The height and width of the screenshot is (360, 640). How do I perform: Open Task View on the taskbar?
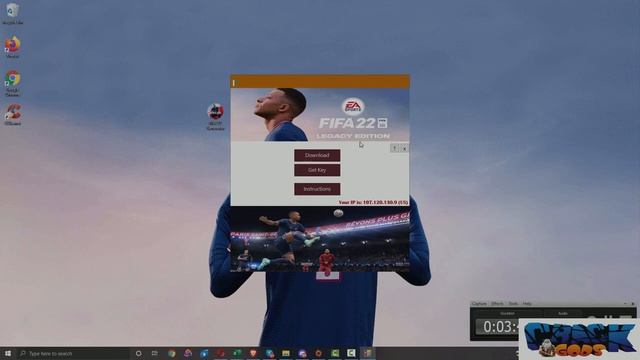155,353
